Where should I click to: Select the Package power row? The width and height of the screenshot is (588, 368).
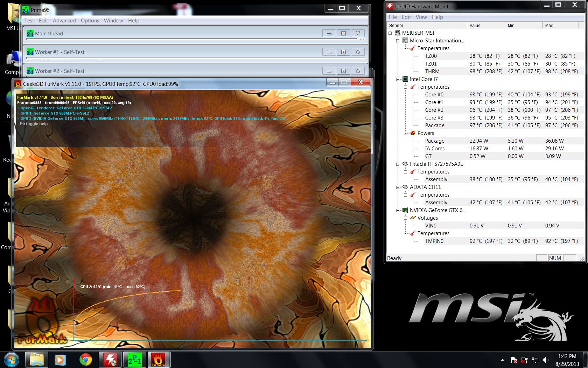[x=501, y=141]
